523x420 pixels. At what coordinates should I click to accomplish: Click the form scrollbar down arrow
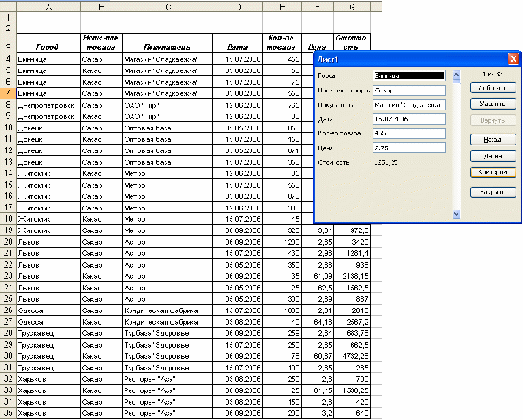coord(456,214)
